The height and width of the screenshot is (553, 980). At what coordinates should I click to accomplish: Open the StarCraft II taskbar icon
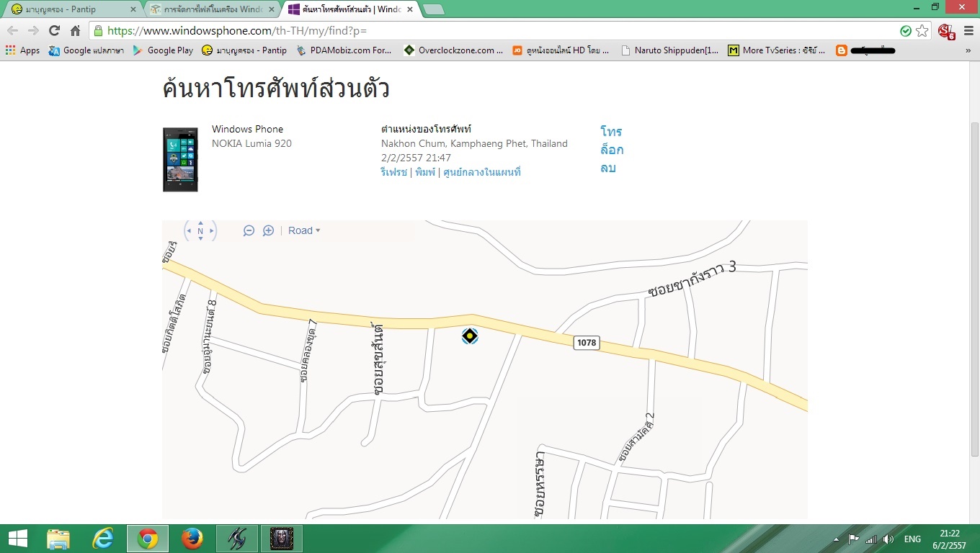click(x=237, y=539)
